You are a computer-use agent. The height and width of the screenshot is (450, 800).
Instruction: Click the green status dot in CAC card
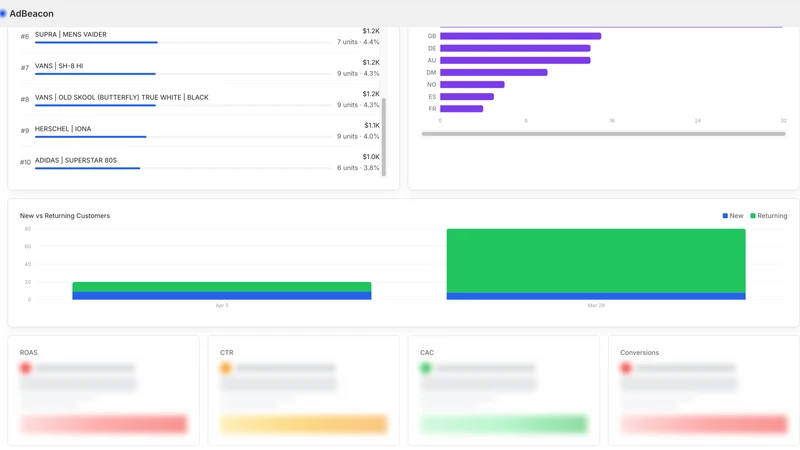point(426,368)
